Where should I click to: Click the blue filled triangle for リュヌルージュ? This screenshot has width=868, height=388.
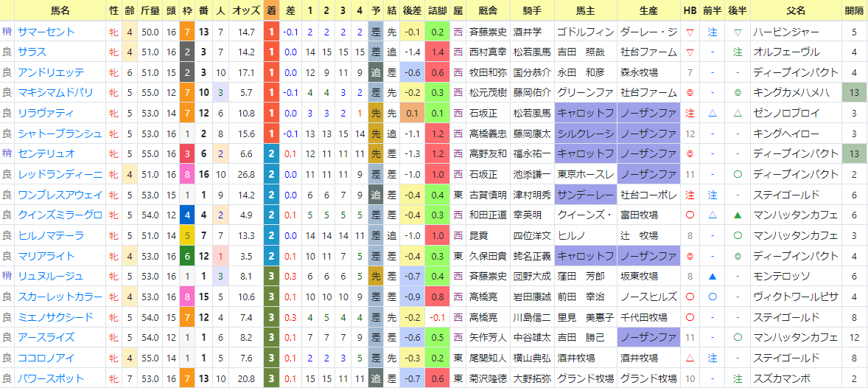(x=713, y=276)
